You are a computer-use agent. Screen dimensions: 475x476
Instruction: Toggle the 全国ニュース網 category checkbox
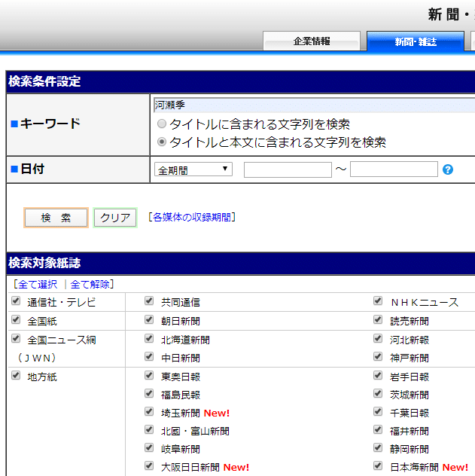(x=16, y=338)
